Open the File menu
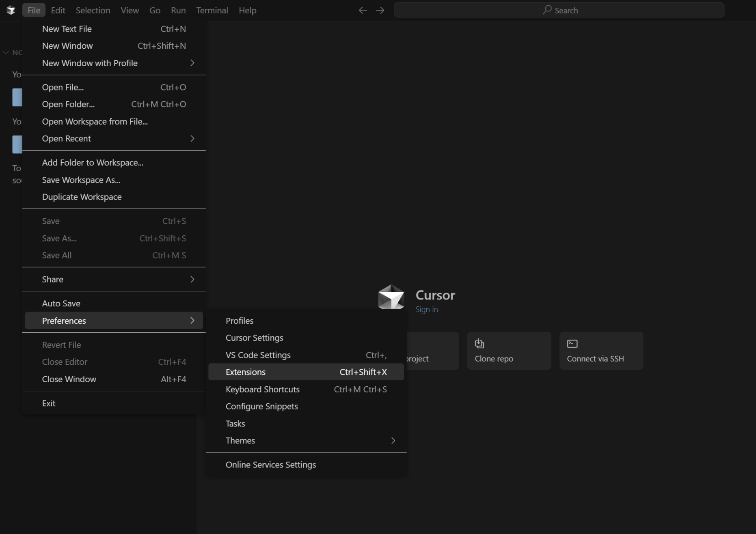This screenshot has height=534, width=756. click(34, 10)
